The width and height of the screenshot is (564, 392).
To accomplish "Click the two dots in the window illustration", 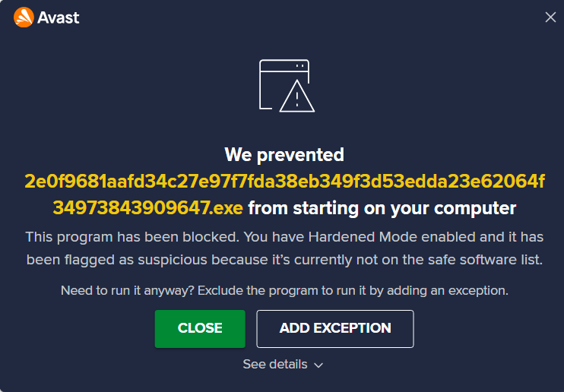I will pyautogui.click(x=300, y=66).
